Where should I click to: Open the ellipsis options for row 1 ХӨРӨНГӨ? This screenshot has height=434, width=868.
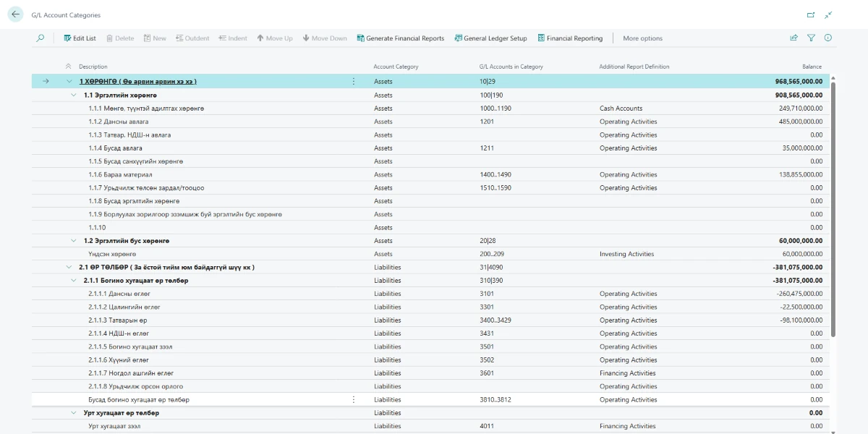(354, 81)
